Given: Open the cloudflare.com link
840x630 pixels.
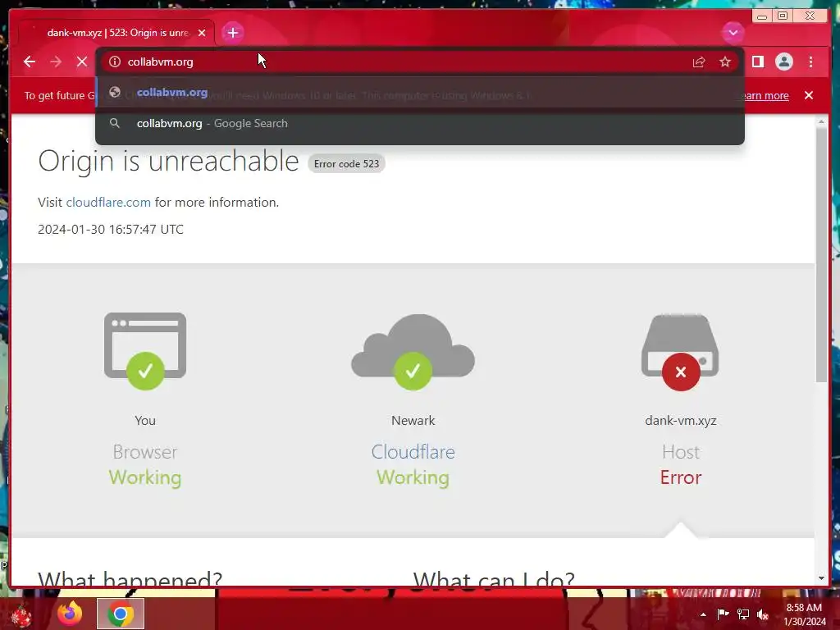Looking at the screenshot, I should tap(108, 202).
